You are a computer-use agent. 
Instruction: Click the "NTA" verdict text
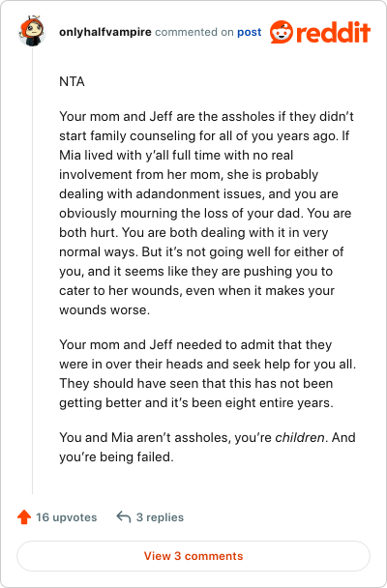(72, 82)
